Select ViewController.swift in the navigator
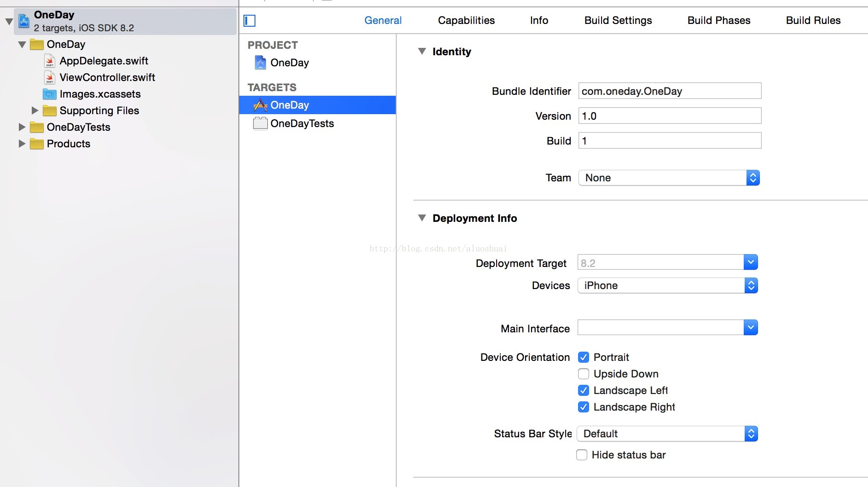This screenshot has width=868, height=487. click(107, 77)
